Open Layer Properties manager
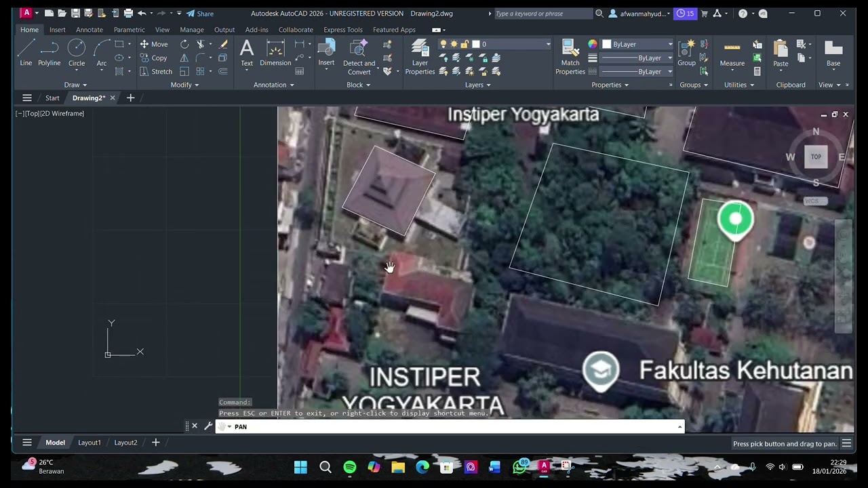The image size is (868, 488). (420, 57)
